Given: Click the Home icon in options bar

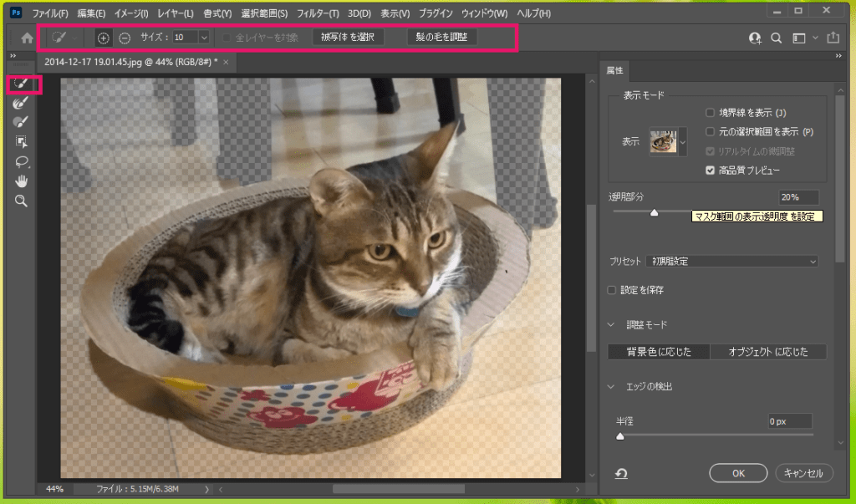Looking at the screenshot, I should click(x=27, y=38).
